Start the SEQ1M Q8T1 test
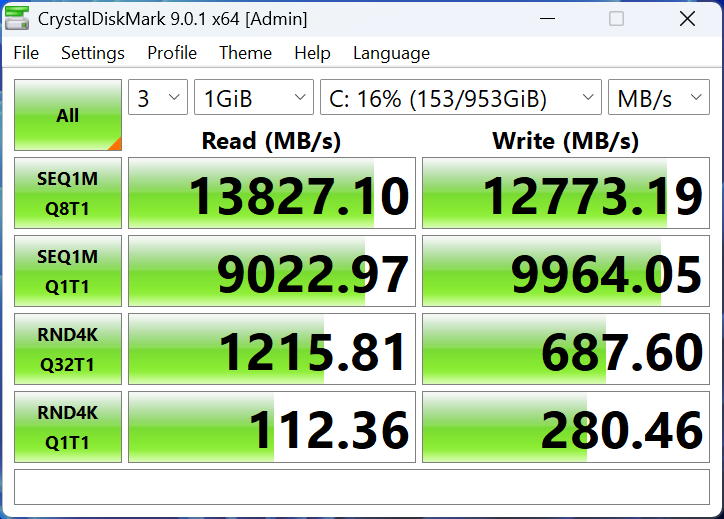Screen dimensions: 724x519 [x=68, y=193]
